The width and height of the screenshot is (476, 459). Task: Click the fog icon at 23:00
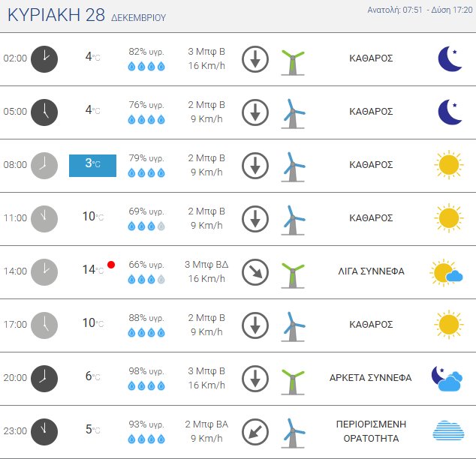click(x=448, y=431)
